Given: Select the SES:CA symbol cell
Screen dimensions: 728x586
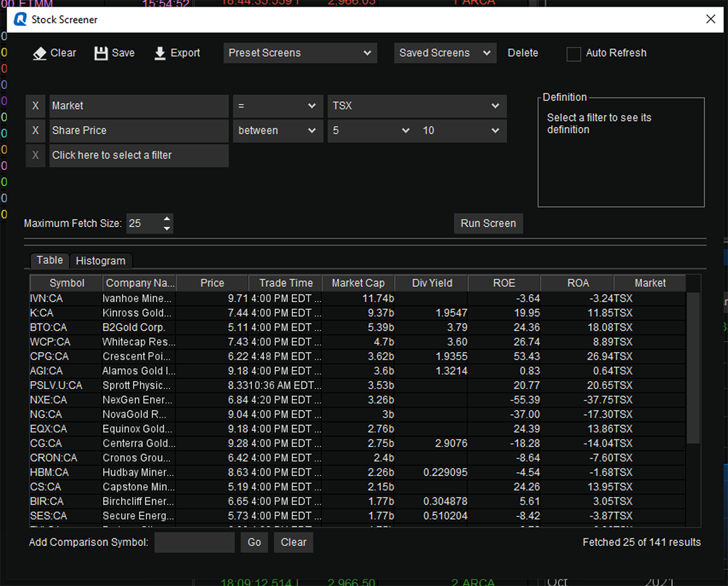Looking at the screenshot, I should (x=66, y=516).
